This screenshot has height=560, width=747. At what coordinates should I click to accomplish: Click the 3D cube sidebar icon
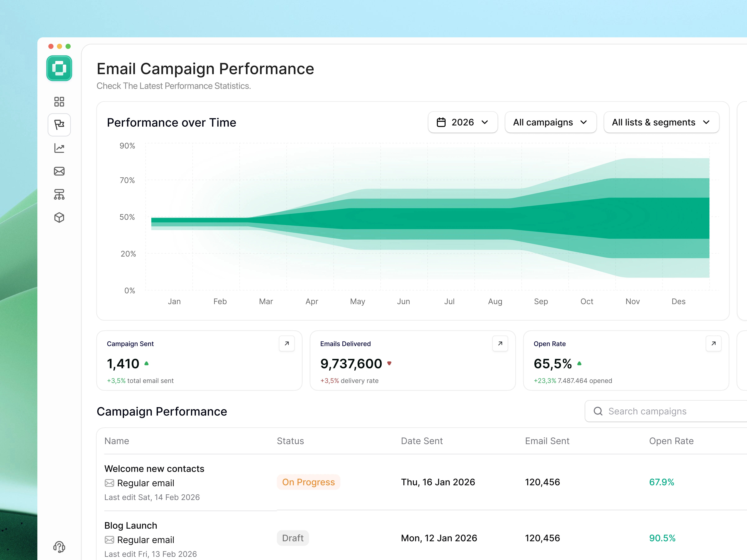click(x=59, y=217)
